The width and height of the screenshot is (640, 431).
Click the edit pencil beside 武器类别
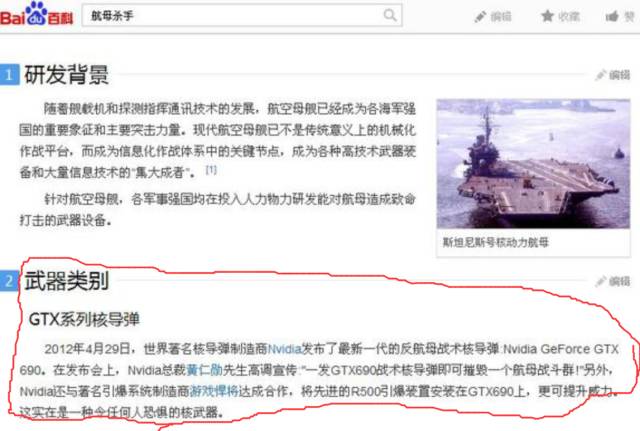click(600, 281)
